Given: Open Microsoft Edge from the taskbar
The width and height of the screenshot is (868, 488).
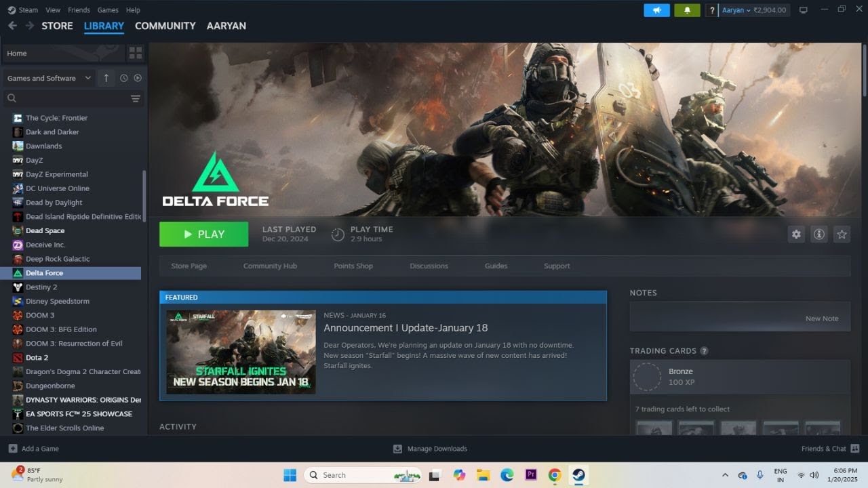Looking at the screenshot, I should click(507, 475).
